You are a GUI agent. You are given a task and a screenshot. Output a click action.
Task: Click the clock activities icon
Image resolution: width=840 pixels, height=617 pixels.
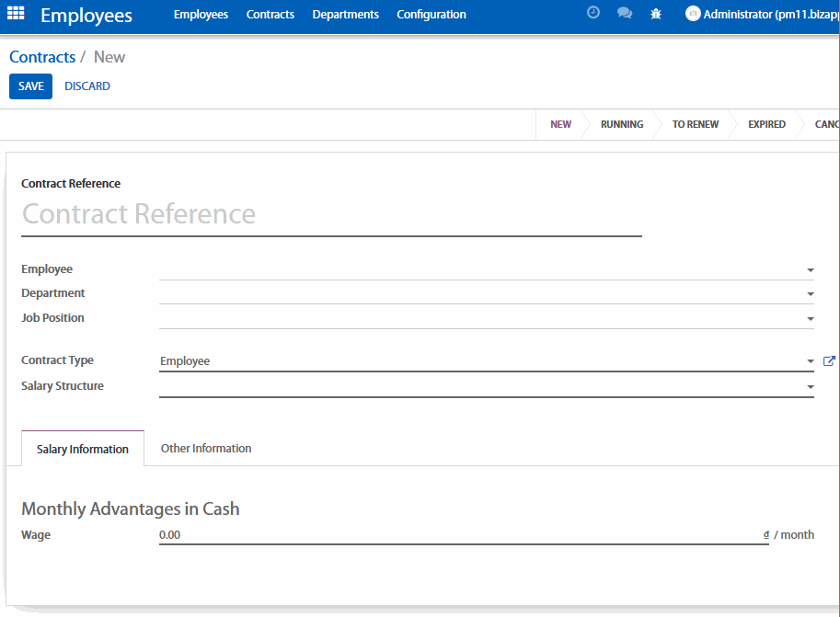coord(593,14)
